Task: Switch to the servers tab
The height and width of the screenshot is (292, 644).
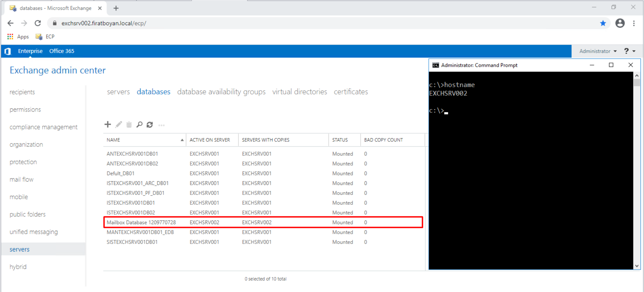Action: click(x=118, y=92)
